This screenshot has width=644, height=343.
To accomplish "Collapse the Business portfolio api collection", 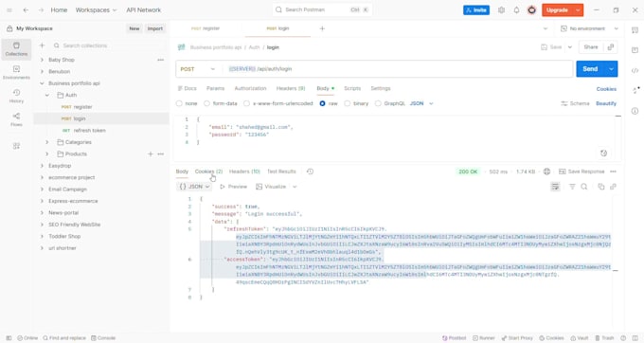I will point(42,83).
